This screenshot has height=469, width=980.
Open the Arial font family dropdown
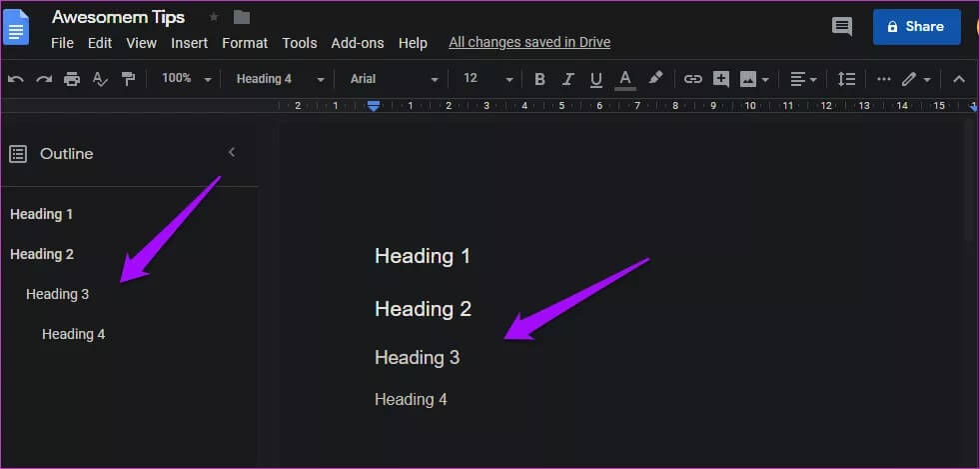[x=394, y=79]
